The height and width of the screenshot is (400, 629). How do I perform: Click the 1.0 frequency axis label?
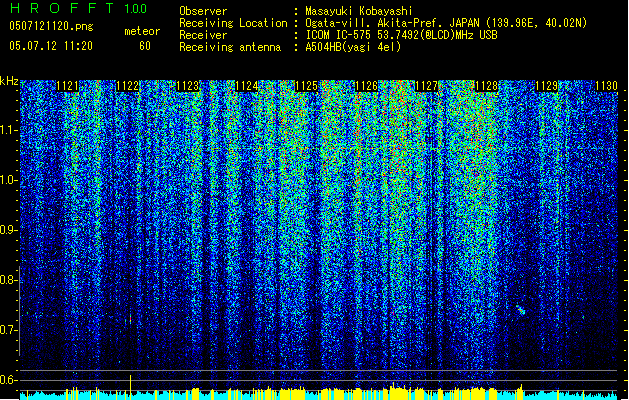pos(8,180)
